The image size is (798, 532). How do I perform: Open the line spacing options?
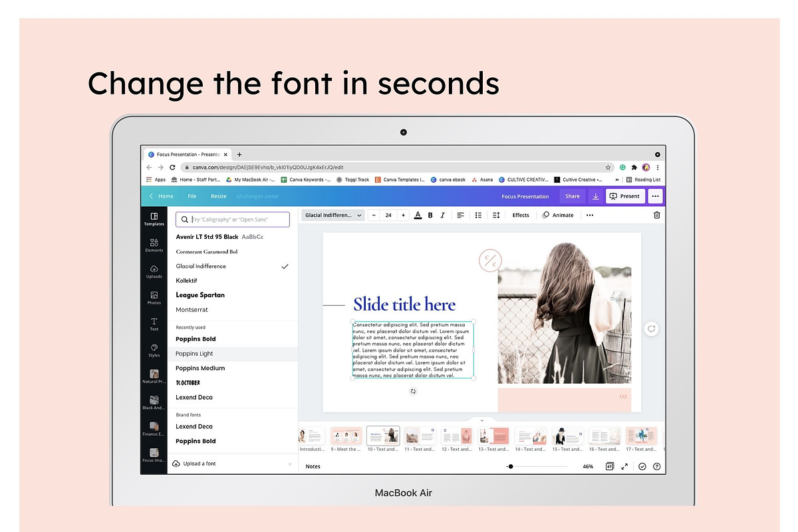496,215
